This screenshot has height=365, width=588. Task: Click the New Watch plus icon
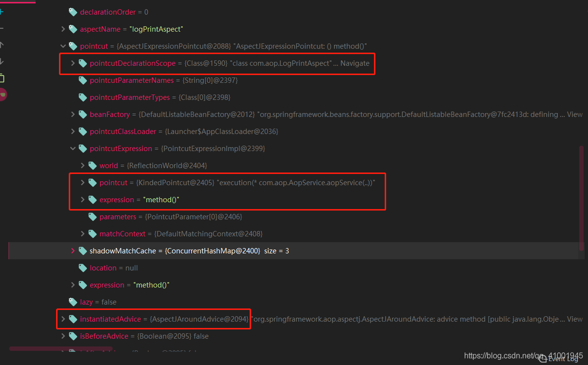click(1, 12)
